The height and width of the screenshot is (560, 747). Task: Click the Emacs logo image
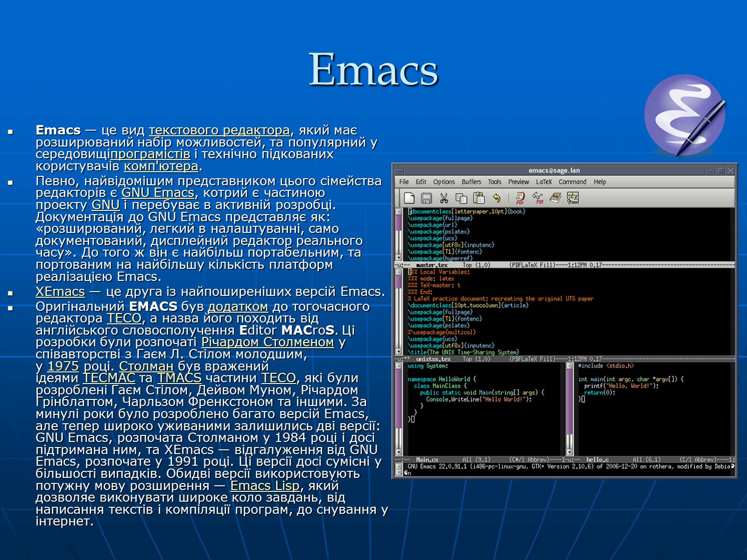point(684,115)
